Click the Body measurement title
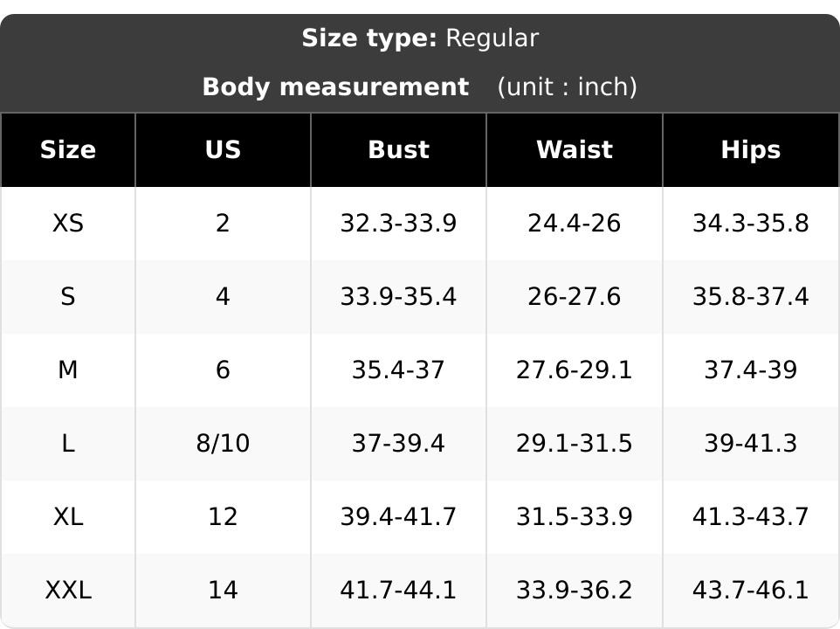The image size is (840, 629). click(x=335, y=86)
